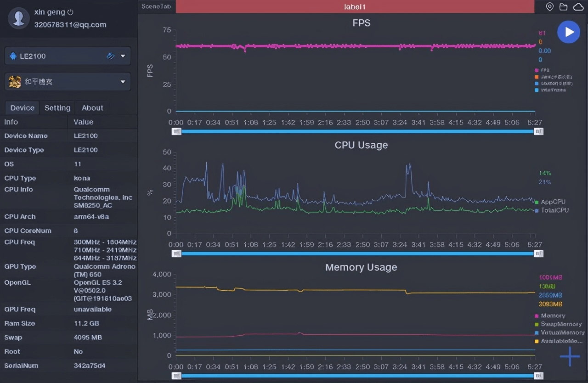Open the game app selection dropdown arrow
588x383 pixels.
(123, 82)
